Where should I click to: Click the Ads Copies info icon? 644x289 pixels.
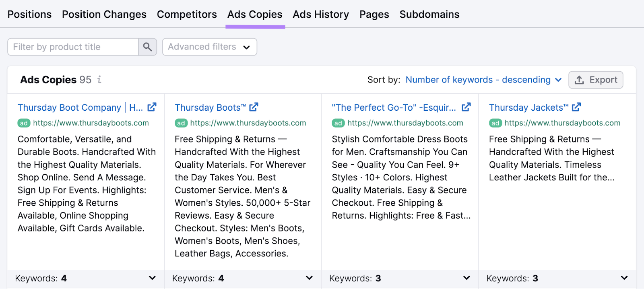point(99,80)
